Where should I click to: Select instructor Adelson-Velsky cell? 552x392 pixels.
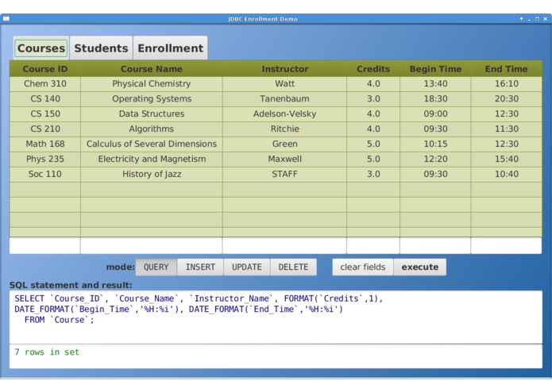coord(284,114)
